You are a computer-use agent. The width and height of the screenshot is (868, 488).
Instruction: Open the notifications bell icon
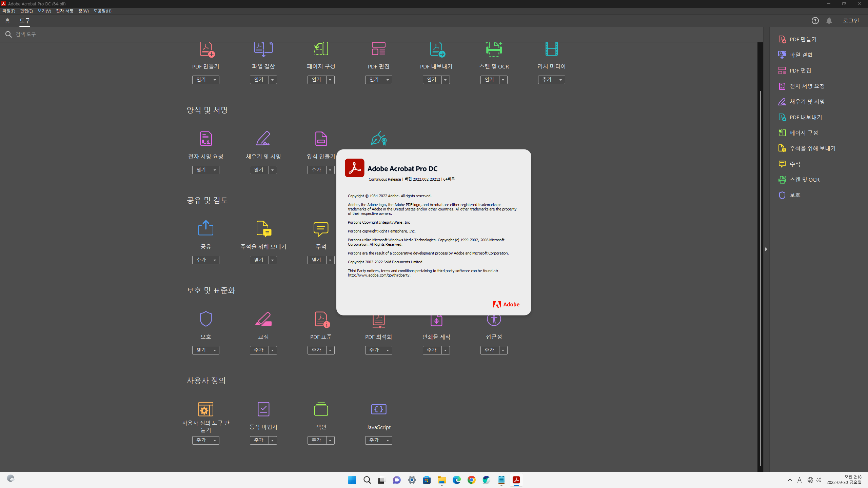tap(829, 21)
